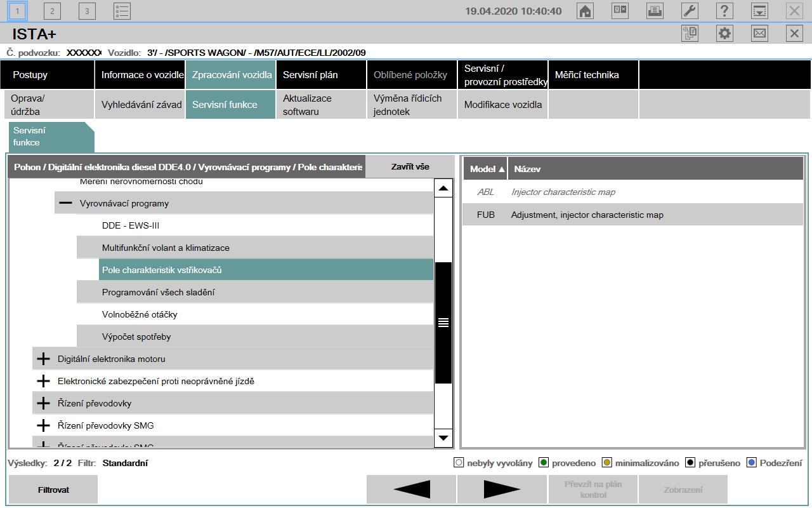The width and height of the screenshot is (812, 508).
Task: Select Aktualizace softwaru sub-tab
Action: [x=322, y=105]
